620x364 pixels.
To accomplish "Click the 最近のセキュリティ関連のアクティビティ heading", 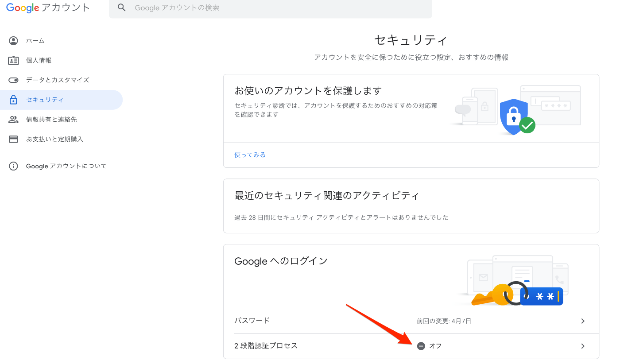I will point(326,195).
